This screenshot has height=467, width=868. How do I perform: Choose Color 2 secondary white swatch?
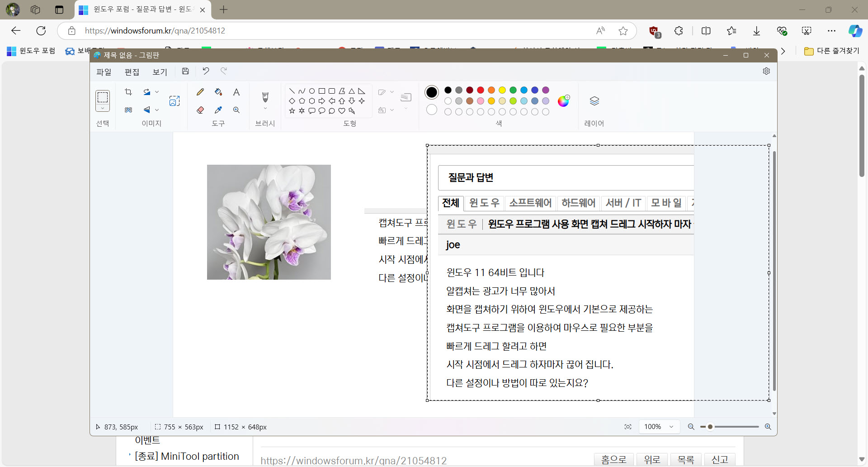[432, 110]
